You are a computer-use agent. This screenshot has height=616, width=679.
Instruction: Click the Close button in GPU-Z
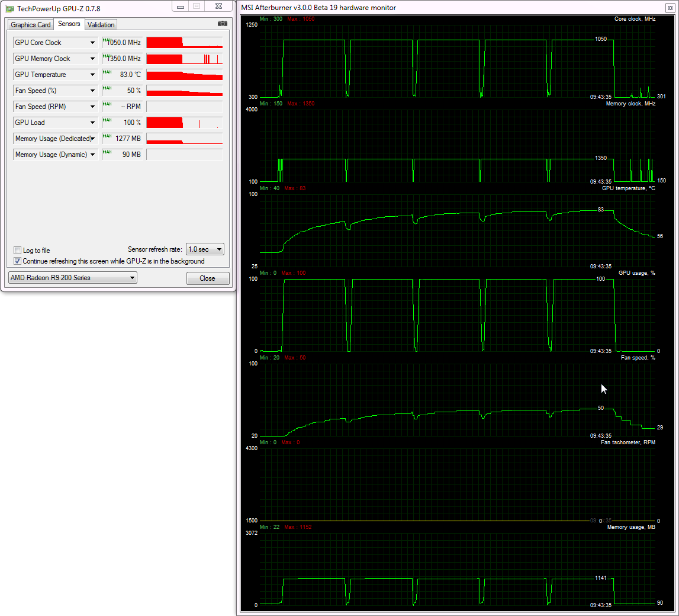208,278
